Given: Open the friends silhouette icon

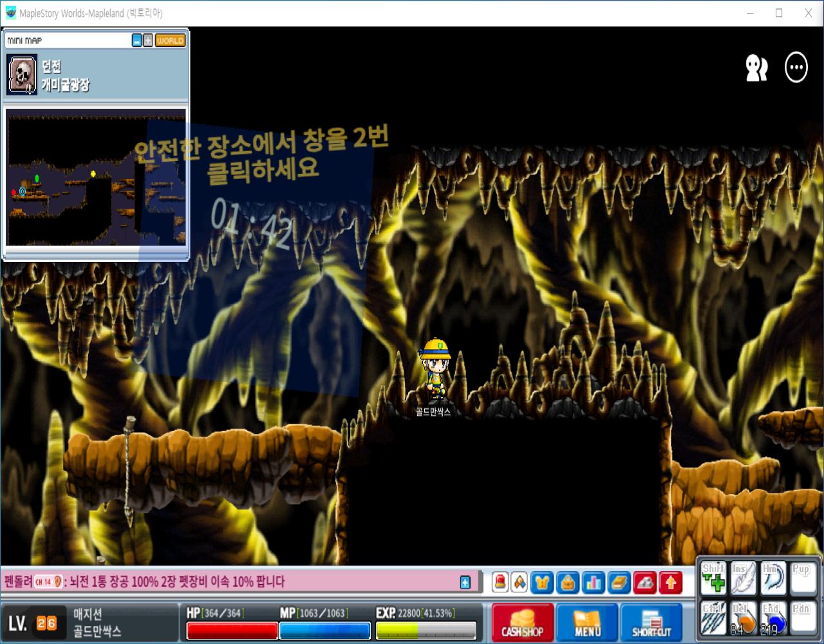Looking at the screenshot, I should [756, 68].
